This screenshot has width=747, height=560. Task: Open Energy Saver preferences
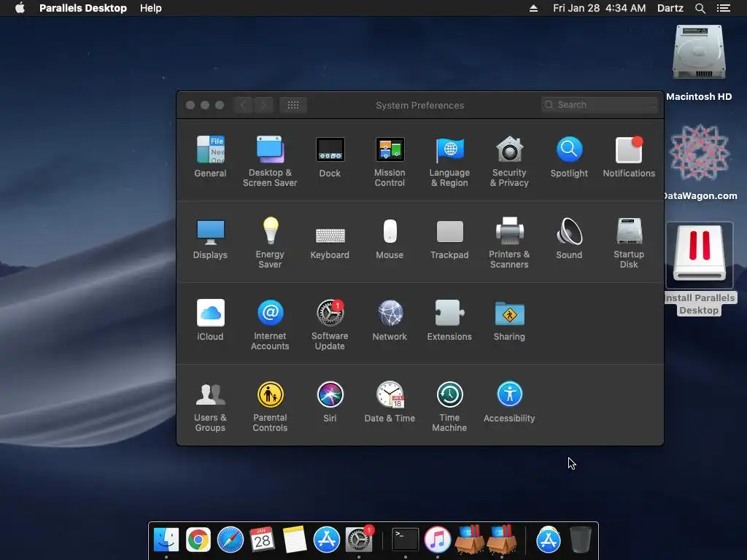270,242
